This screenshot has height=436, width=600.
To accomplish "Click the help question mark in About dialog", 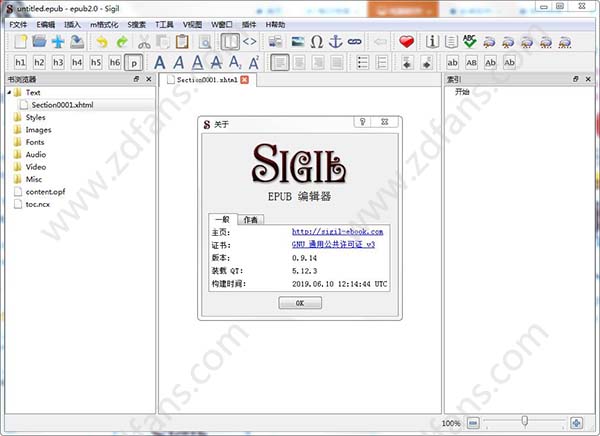I will [362, 122].
